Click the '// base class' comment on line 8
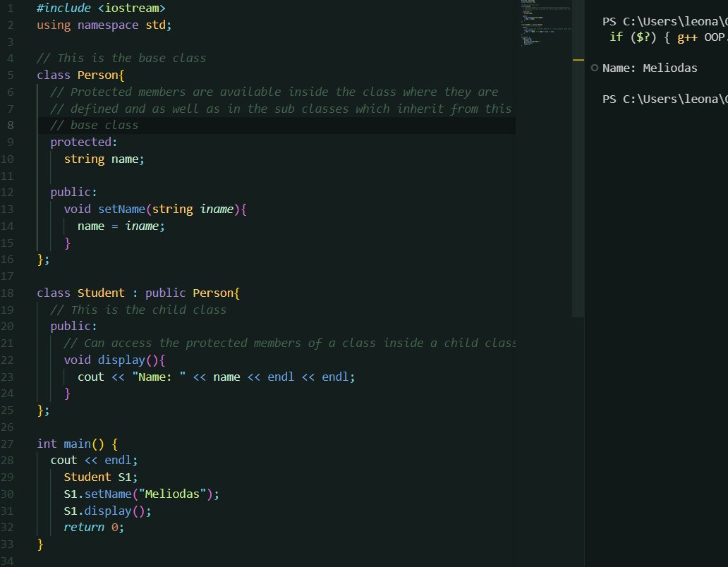This screenshot has height=567, width=728. tap(95, 126)
